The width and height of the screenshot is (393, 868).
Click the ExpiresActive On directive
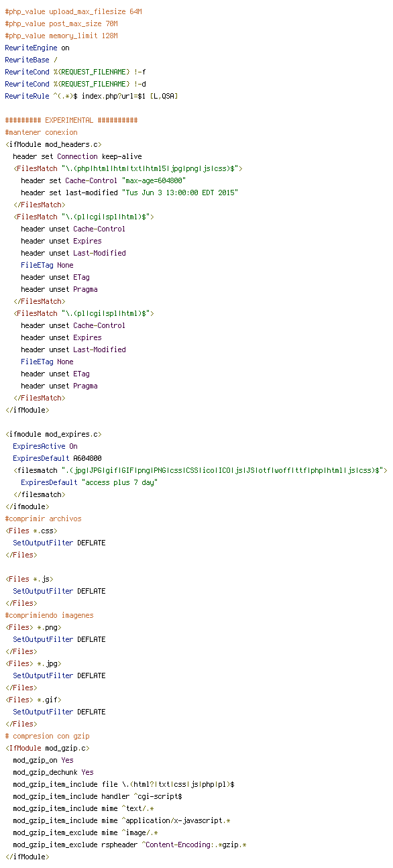45,446
